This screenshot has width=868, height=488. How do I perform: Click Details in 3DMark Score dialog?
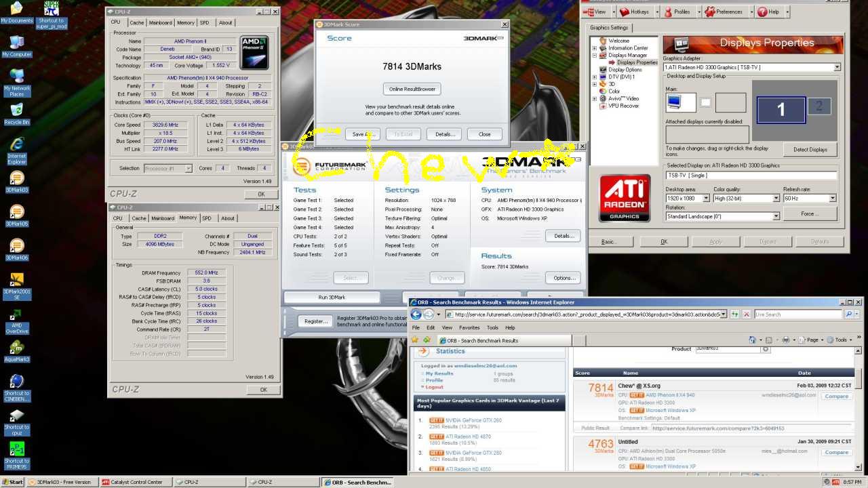coord(445,134)
